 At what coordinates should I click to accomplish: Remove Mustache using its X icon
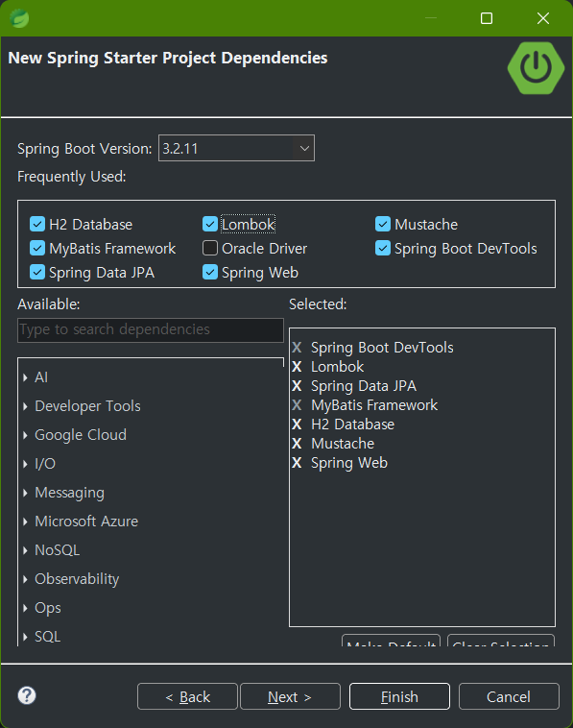coord(297,444)
